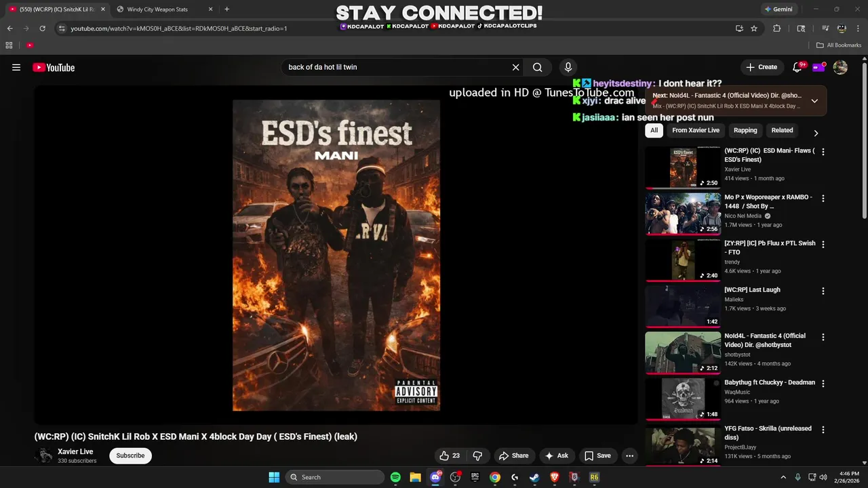This screenshot has height=488, width=868.
Task: Install app from the address bar icon
Action: pyautogui.click(x=739, y=28)
